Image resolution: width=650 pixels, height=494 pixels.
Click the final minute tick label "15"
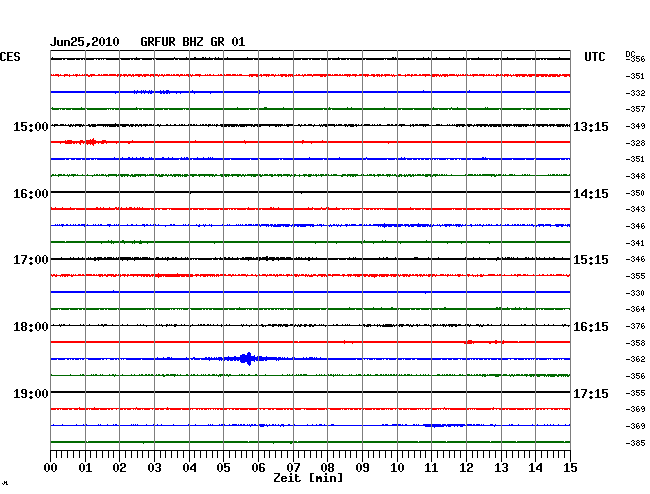570,468
